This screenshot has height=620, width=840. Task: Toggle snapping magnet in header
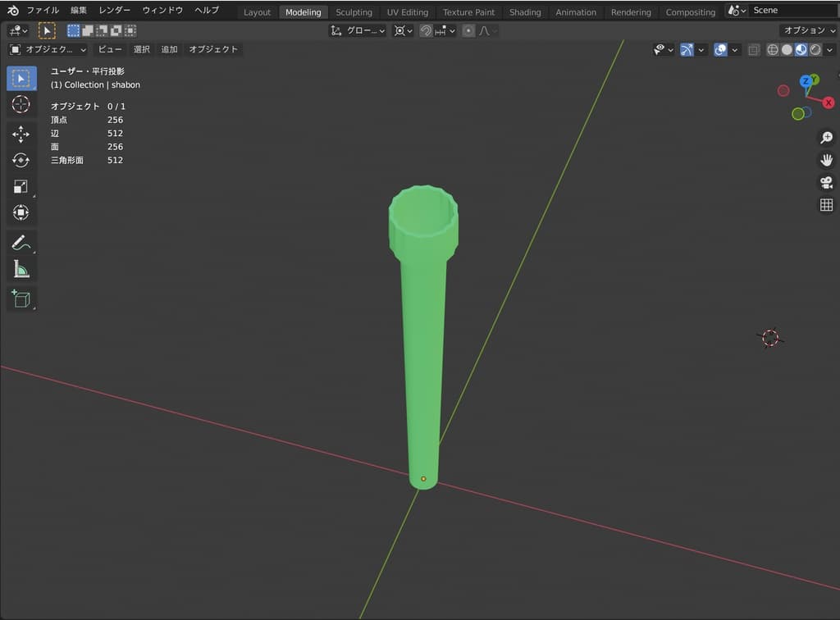426,30
